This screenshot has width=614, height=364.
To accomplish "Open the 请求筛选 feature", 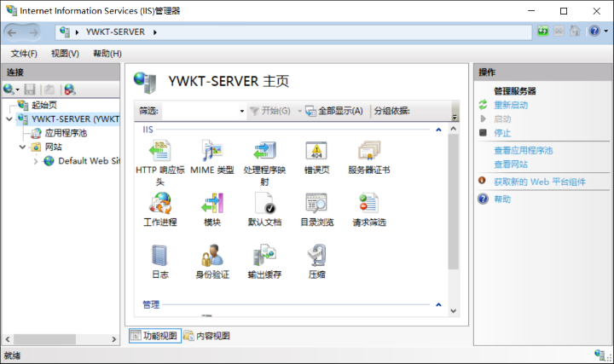I will tap(369, 210).
